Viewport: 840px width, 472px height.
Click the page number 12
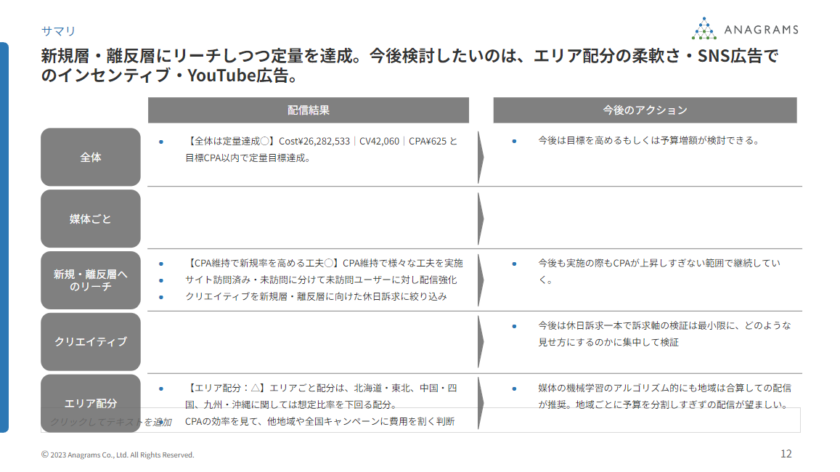(x=785, y=454)
